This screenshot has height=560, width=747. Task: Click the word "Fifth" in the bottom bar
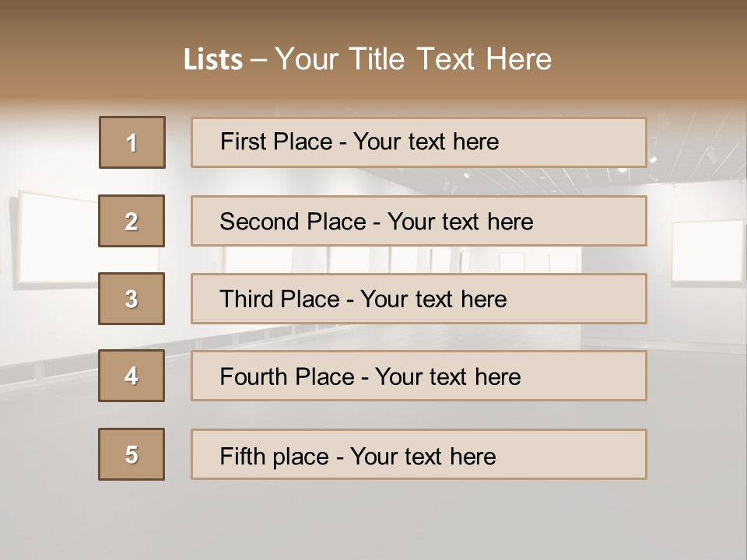243,456
